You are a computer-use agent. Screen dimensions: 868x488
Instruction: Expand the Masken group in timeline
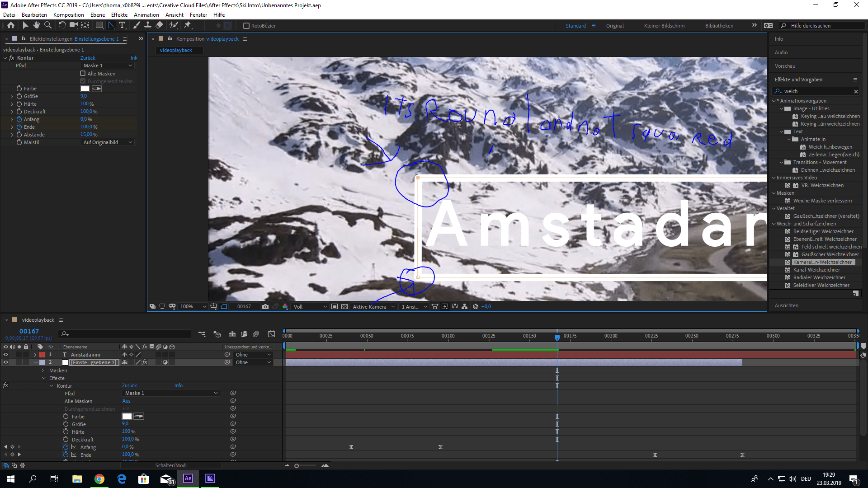43,371
